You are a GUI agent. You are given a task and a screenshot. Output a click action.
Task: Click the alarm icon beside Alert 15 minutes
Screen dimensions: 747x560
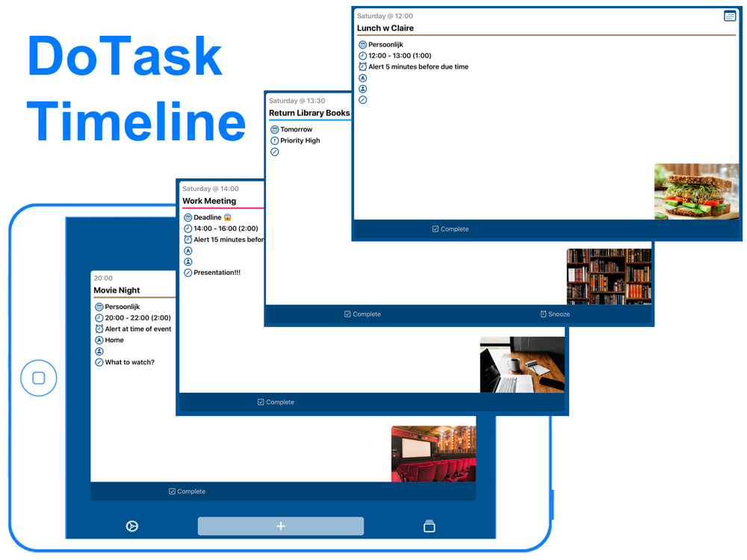(x=187, y=240)
